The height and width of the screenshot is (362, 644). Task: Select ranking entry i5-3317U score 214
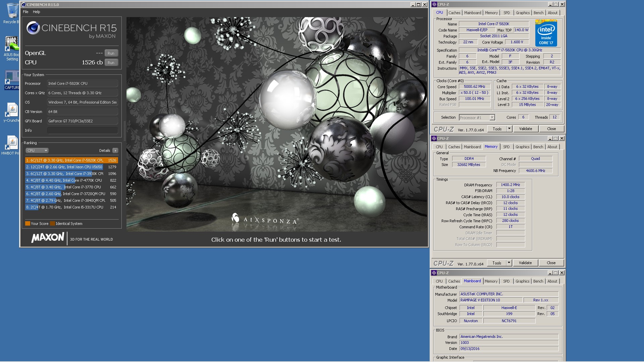(x=71, y=207)
